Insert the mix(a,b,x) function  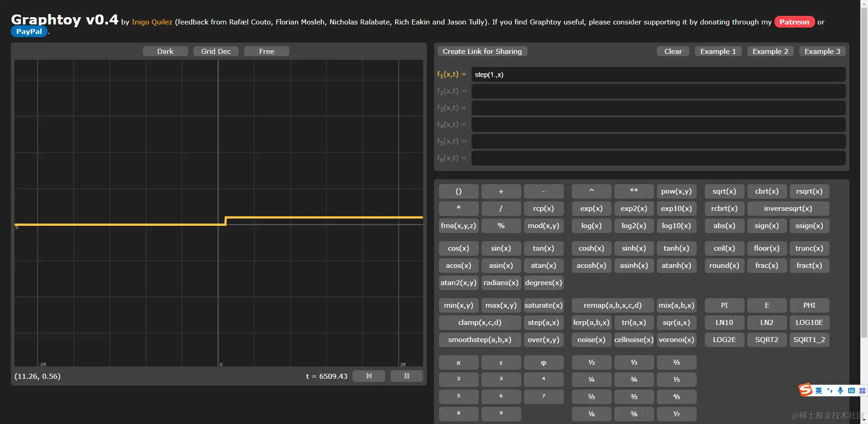[x=676, y=305]
